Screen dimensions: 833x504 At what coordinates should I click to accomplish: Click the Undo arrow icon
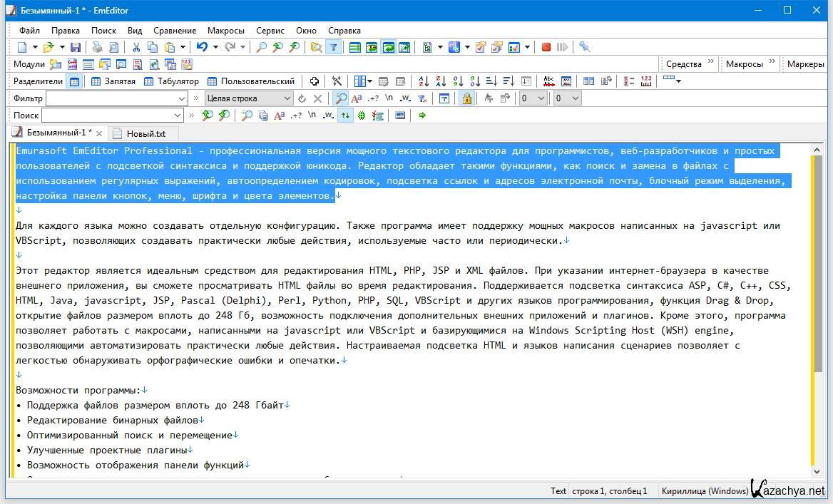(202, 47)
